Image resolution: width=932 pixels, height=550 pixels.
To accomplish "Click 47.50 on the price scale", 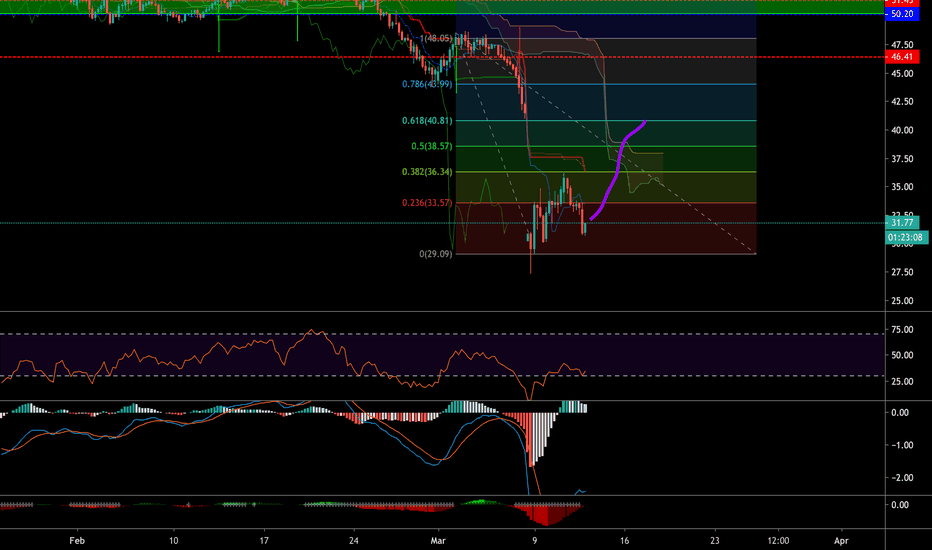I will click(902, 45).
